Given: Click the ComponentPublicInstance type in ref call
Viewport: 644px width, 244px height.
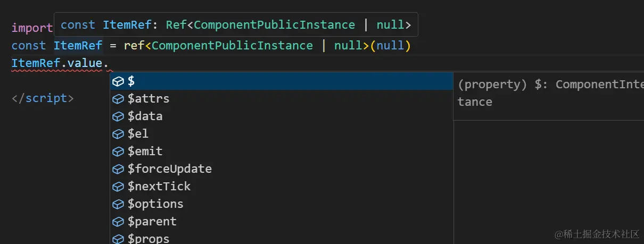Looking at the screenshot, I should [232, 46].
